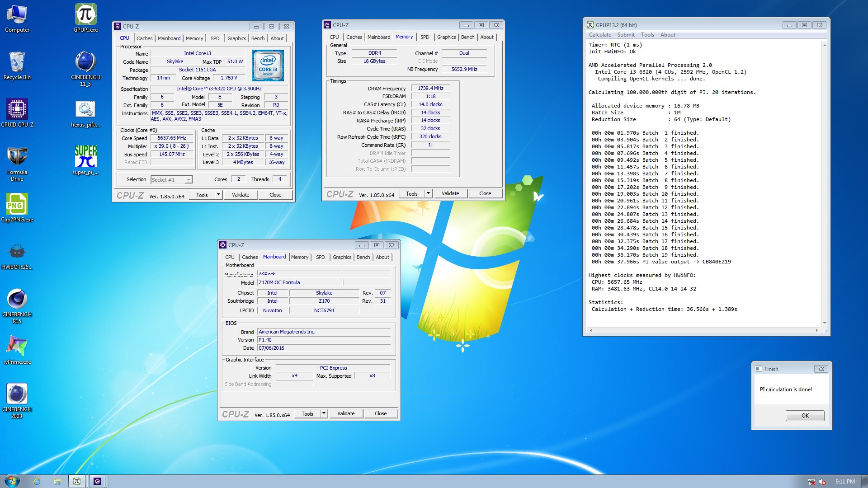This screenshot has width=868, height=488.
Task: Click Memory tab in Mainboard window
Action: tap(300, 257)
